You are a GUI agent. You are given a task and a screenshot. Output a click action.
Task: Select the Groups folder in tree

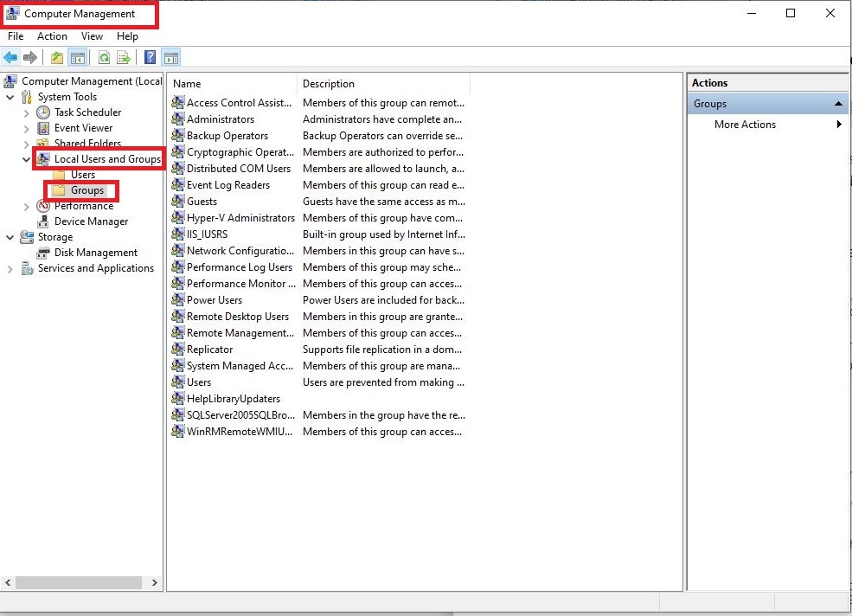[87, 190]
